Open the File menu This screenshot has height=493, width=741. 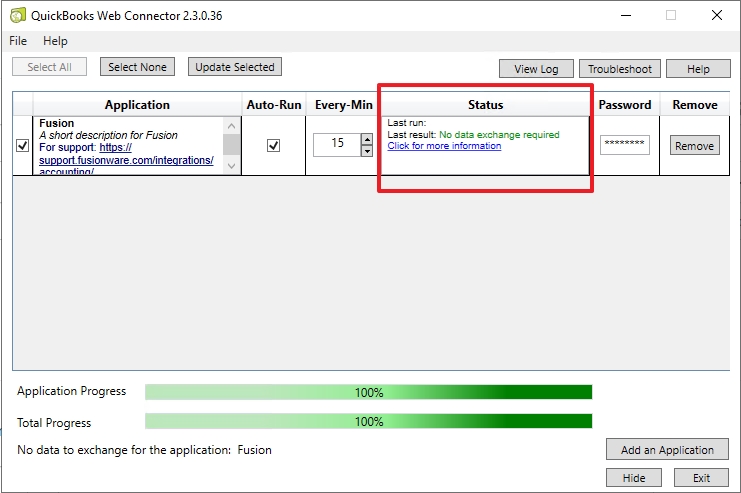pos(18,41)
